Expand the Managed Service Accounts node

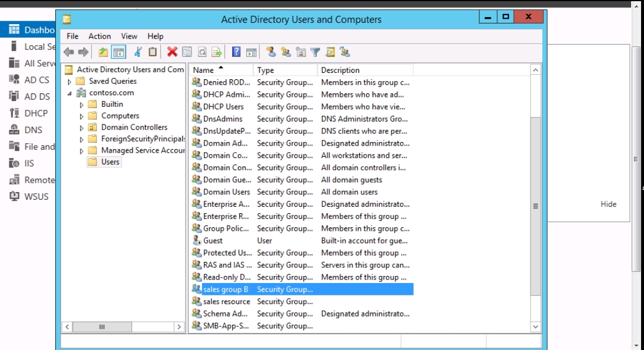click(x=81, y=150)
